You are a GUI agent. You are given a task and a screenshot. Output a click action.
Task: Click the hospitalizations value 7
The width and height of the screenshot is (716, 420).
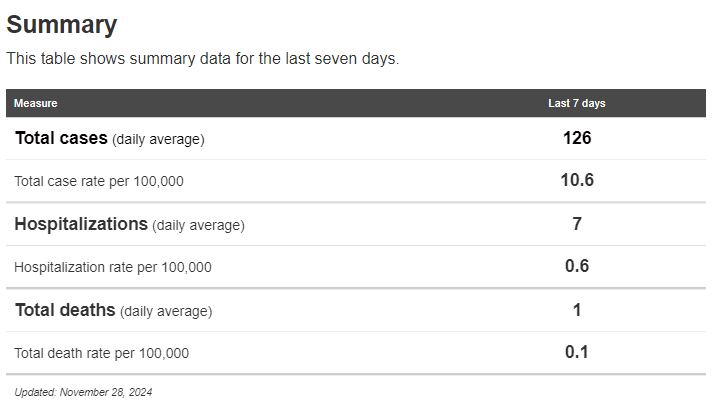tap(577, 224)
